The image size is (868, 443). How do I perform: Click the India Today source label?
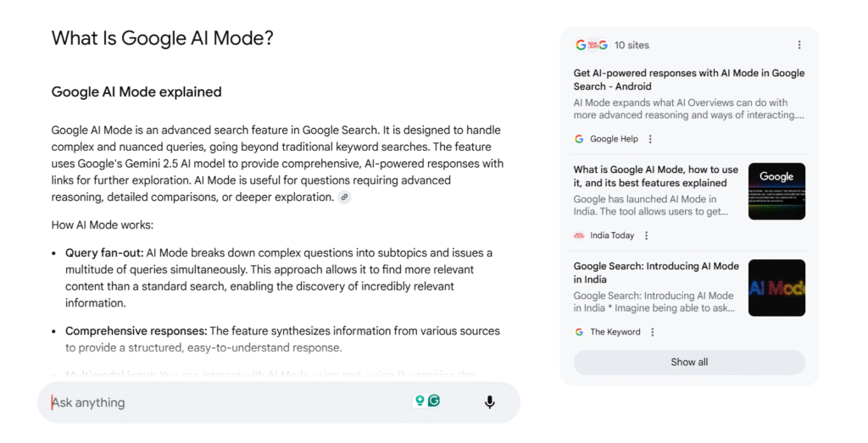(612, 235)
